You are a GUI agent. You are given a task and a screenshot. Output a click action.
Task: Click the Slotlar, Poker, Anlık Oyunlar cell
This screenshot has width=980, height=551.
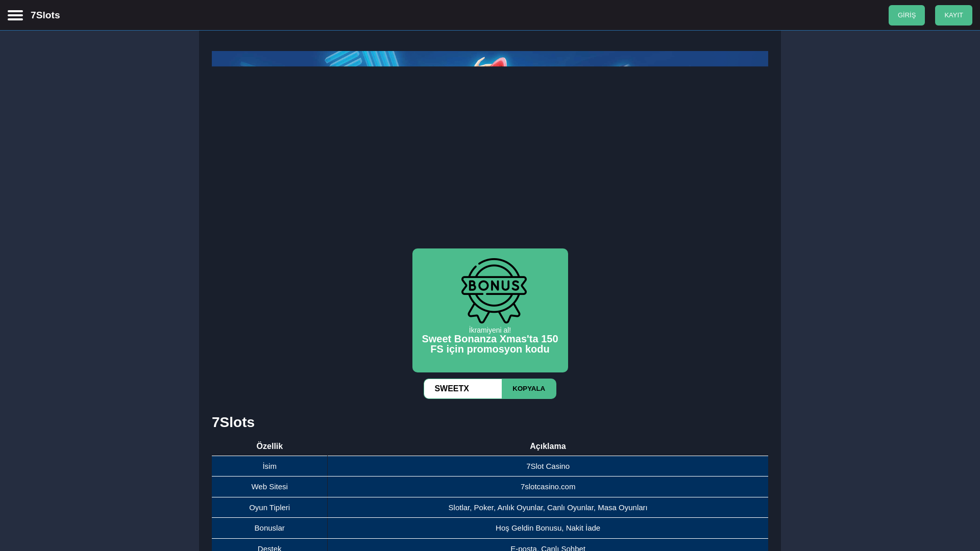pos(548,508)
